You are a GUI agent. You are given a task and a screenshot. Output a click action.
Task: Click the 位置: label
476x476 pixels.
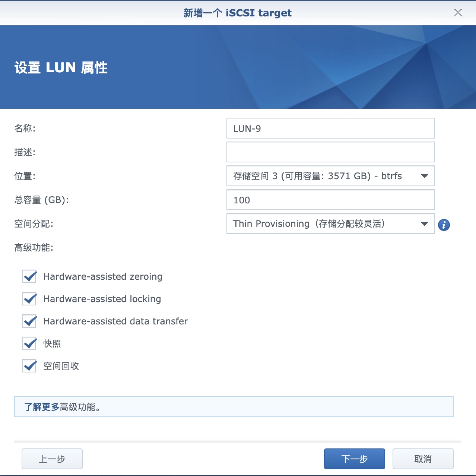tap(25, 176)
